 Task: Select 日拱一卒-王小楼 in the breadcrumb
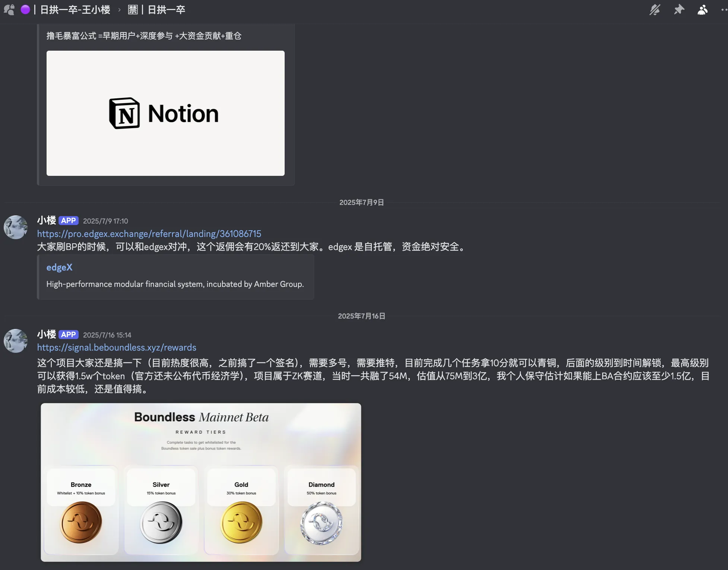[75, 10]
